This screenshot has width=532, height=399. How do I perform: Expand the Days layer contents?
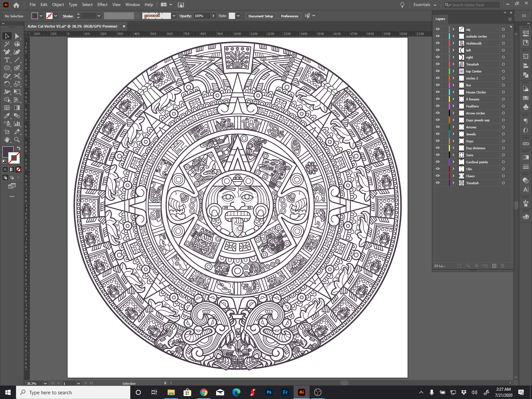point(453,141)
